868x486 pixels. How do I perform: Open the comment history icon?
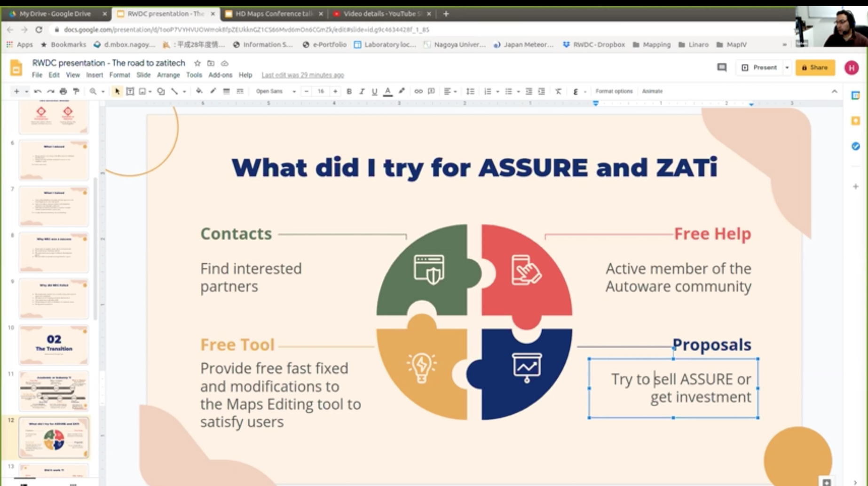[721, 68]
